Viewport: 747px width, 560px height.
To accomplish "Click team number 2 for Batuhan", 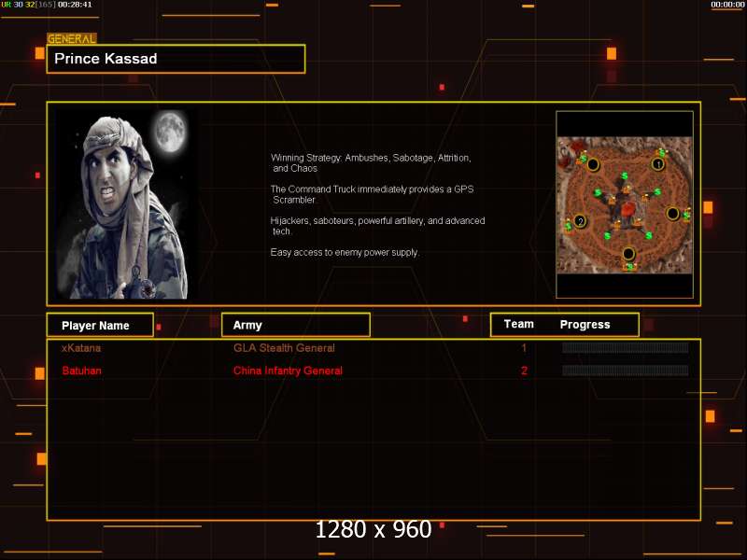I will [x=524, y=371].
